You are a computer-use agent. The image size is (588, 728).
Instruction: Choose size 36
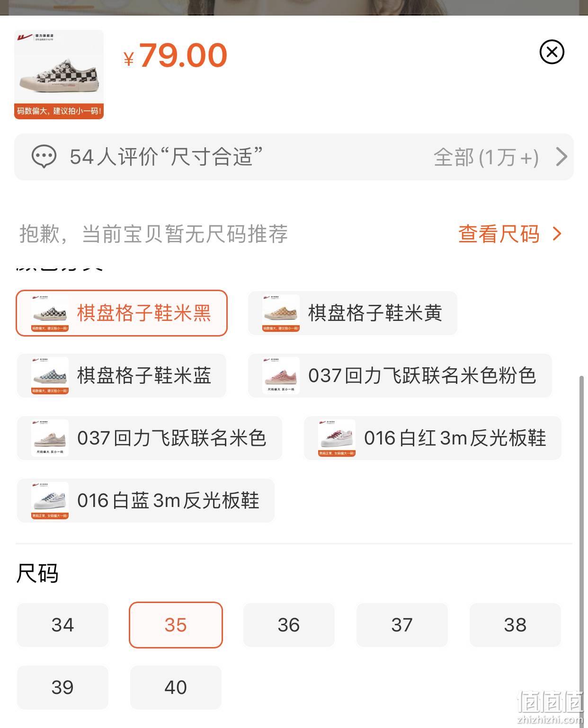[289, 625]
